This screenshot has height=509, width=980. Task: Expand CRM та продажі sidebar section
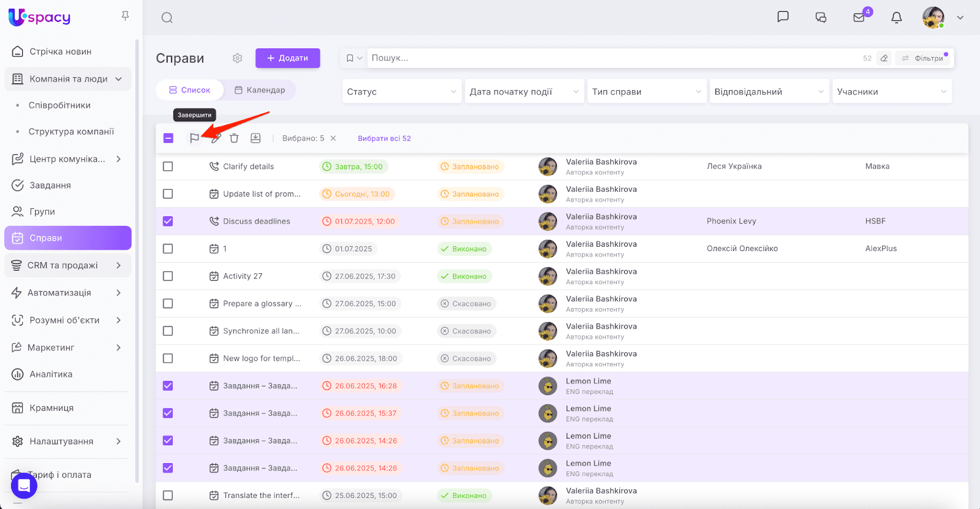coord(67,265)
